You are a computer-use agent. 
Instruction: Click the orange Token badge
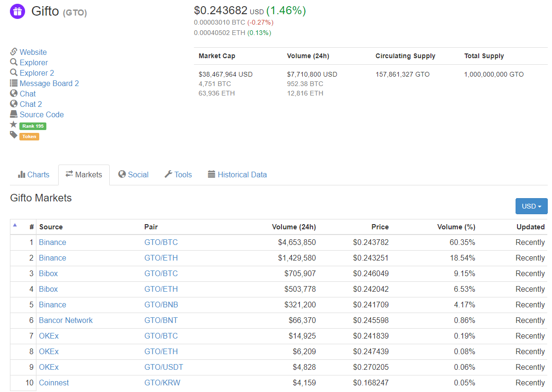pos(29,137)
